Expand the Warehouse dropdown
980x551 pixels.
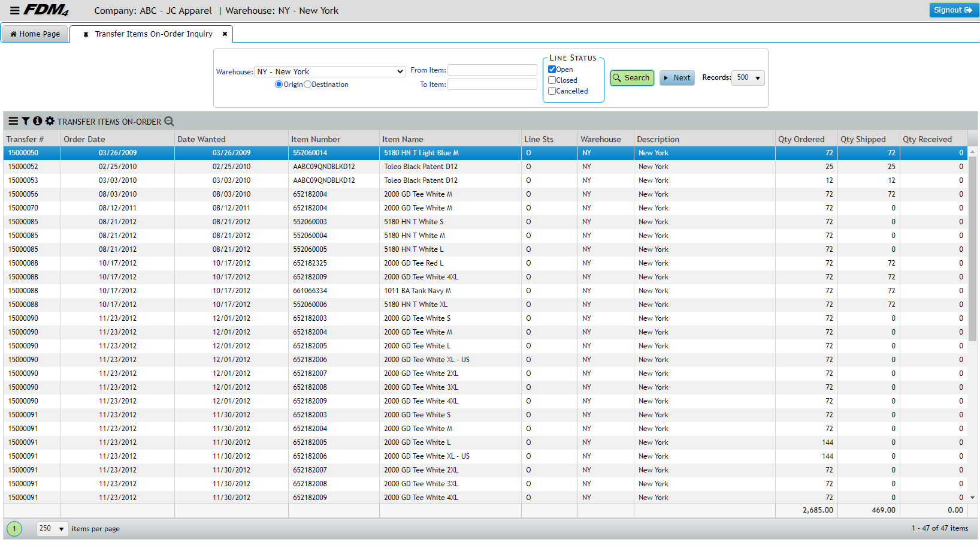(330, 72)
